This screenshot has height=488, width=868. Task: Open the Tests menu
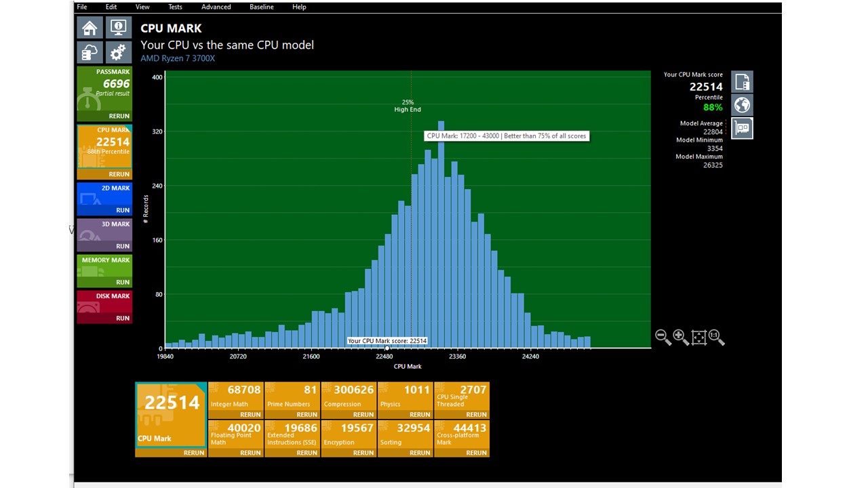(175, 7)
